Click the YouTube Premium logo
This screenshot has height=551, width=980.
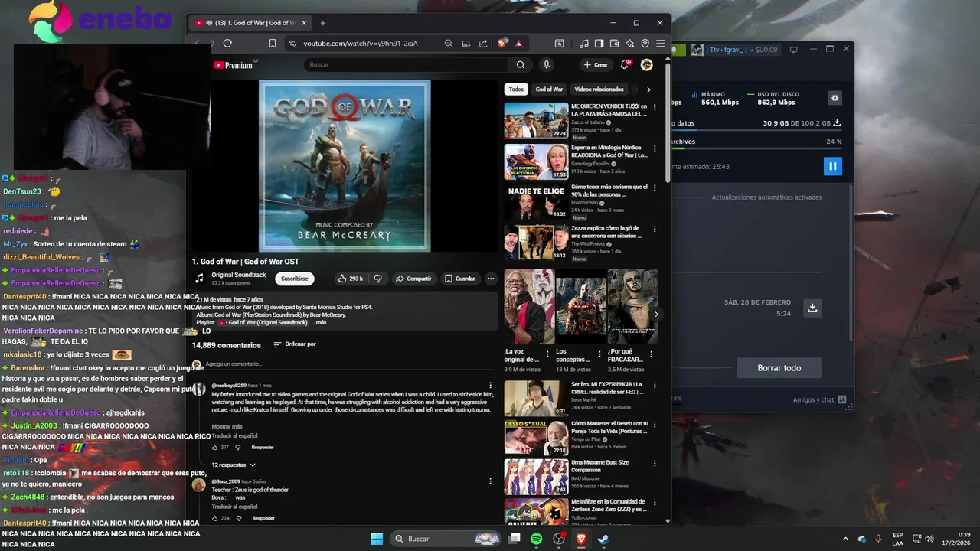click(x=233, y=65)
